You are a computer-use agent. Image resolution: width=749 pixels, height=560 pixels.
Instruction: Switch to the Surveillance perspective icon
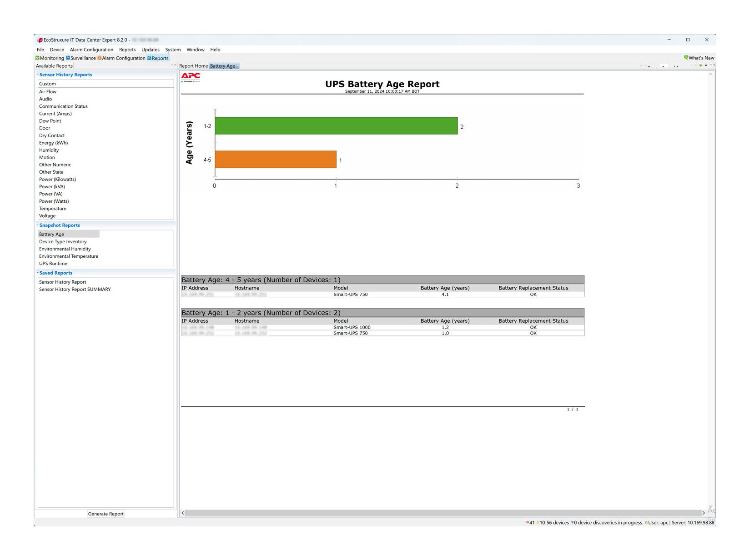coord(68,58)
